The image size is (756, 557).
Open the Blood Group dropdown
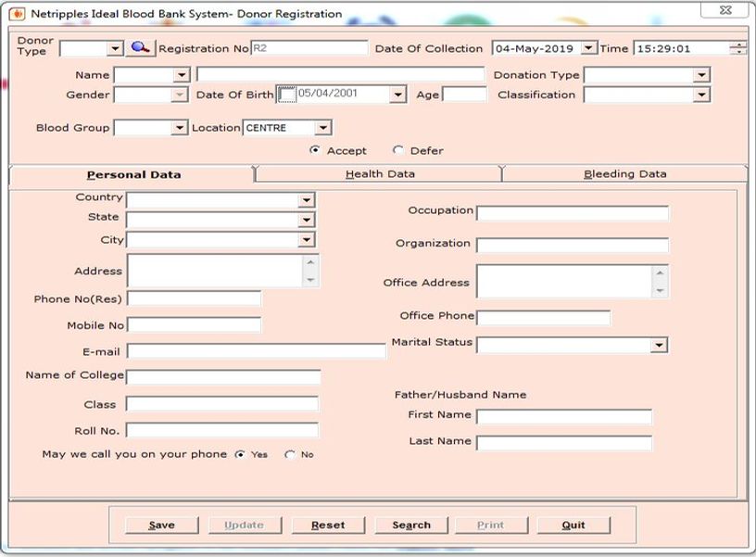(x=180, y=128)
